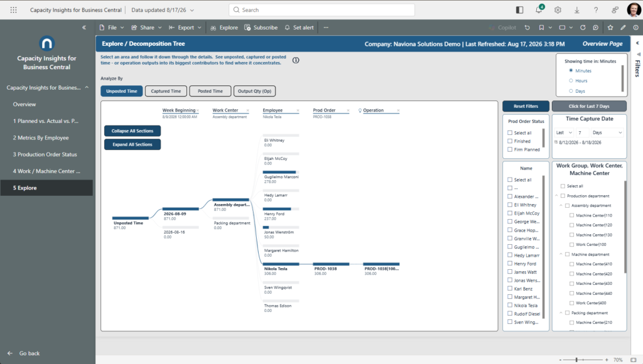The image size is (643, 364).
Task: Select the Captured Time analyze-by tab
Action: [x=166, y=91]
